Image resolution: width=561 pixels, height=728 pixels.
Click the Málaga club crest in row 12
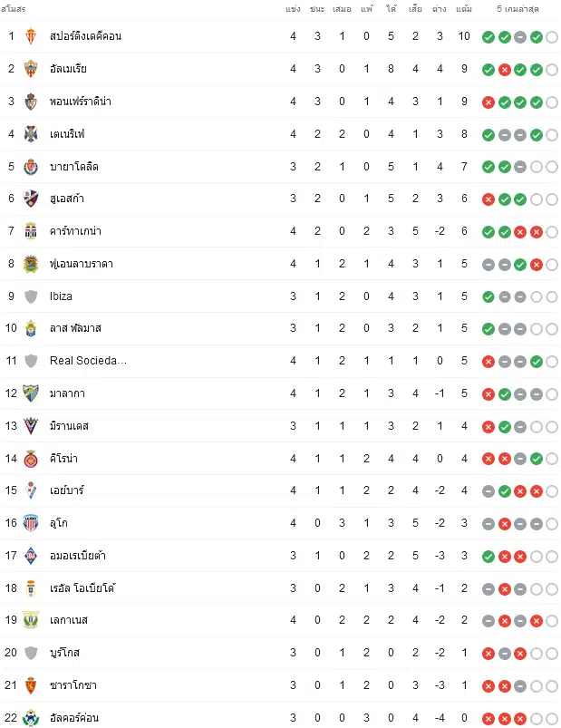pyautogui.click(x=31, y=393)
